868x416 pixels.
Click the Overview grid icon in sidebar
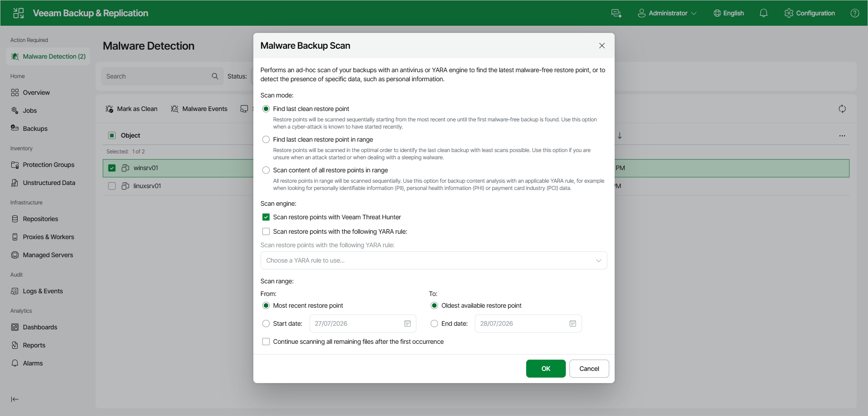click(x=15, y=92)
